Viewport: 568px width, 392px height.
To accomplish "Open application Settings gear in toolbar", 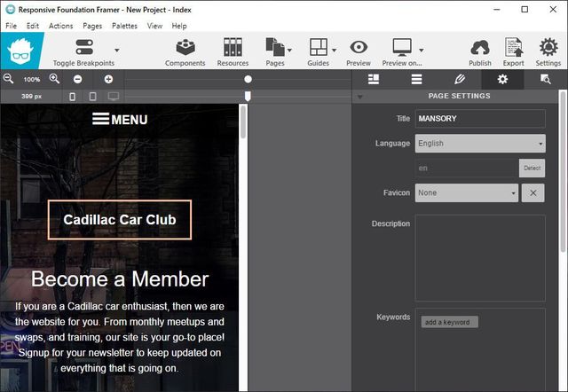I will (x=548, y=51).
